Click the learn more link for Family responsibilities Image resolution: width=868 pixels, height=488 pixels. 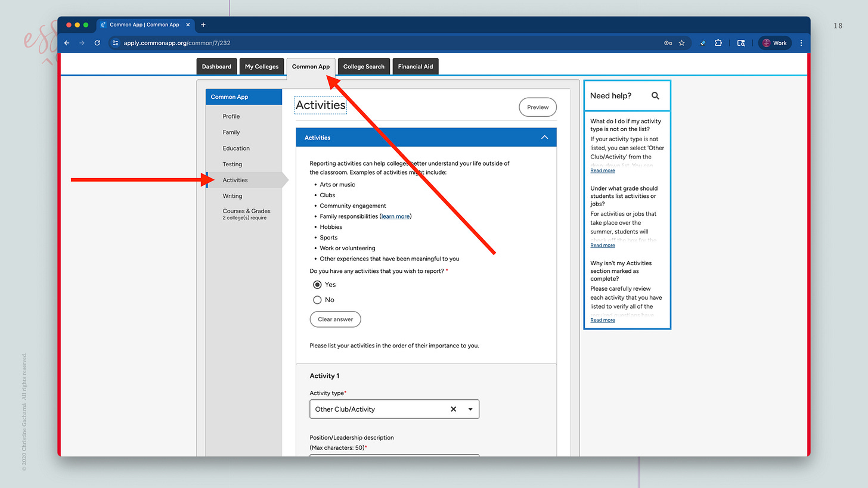pos(395,216)
